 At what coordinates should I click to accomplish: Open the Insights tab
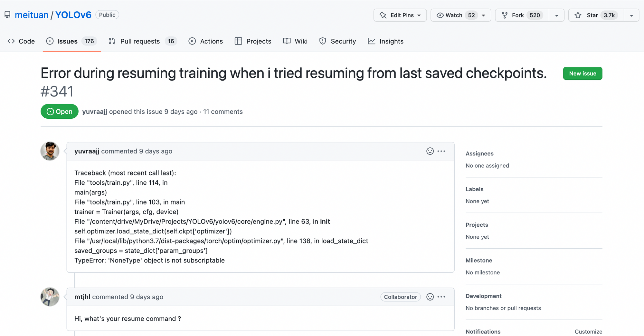(x=385, y=41)
